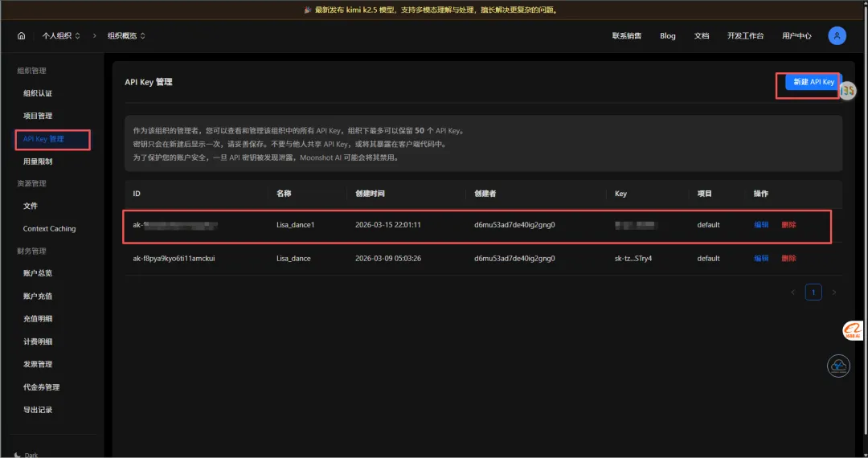Click the ID column header

pyautogui.click(x=137, y=194)
